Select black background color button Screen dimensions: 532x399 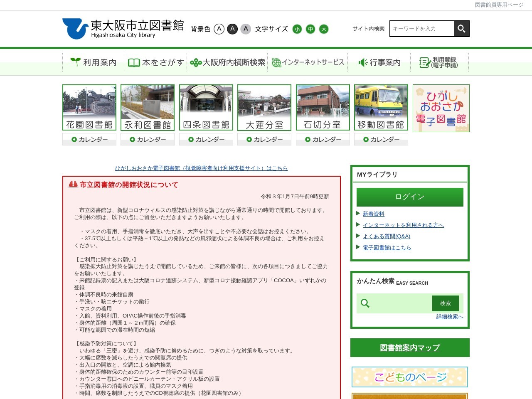[x=232, y=29]
